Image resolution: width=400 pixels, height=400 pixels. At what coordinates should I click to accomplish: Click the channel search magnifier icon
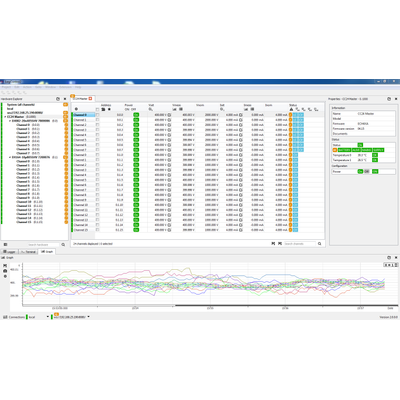tap(320, 244)
